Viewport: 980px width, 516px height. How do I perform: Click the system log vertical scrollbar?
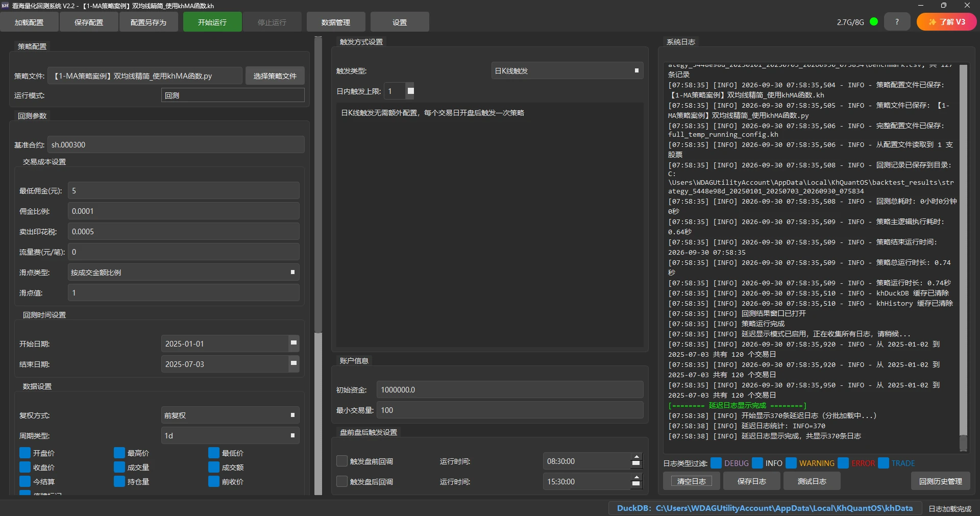coord(964,258)
